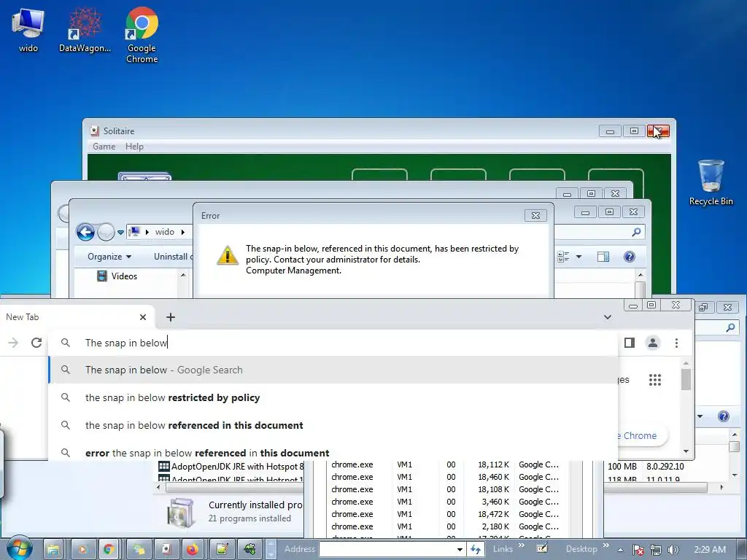Open taskbar Address dropdown arrow

[460, 549]
